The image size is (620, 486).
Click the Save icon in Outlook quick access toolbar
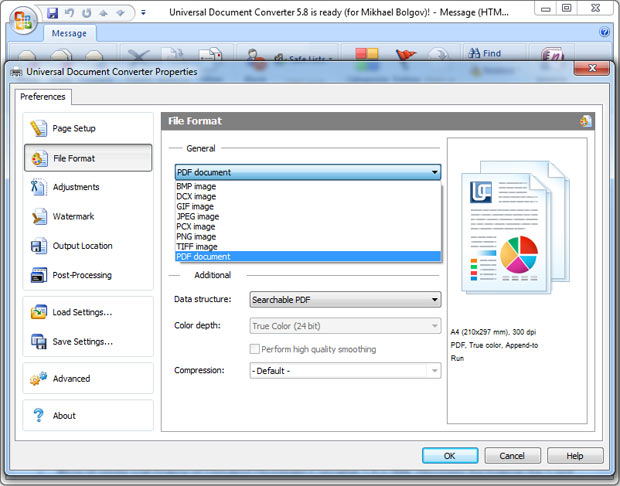(x=52, y=13)
